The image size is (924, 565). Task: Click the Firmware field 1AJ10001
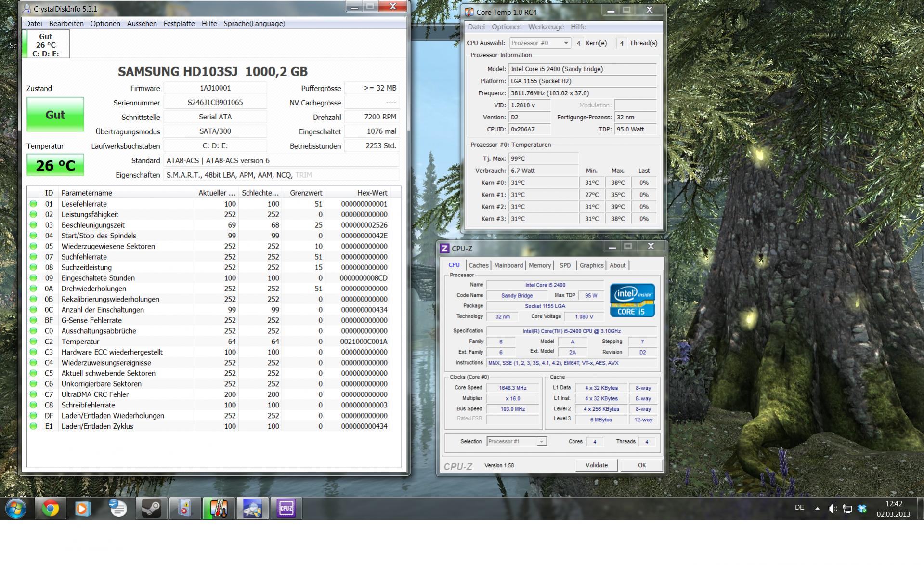[x=215, y=88]
